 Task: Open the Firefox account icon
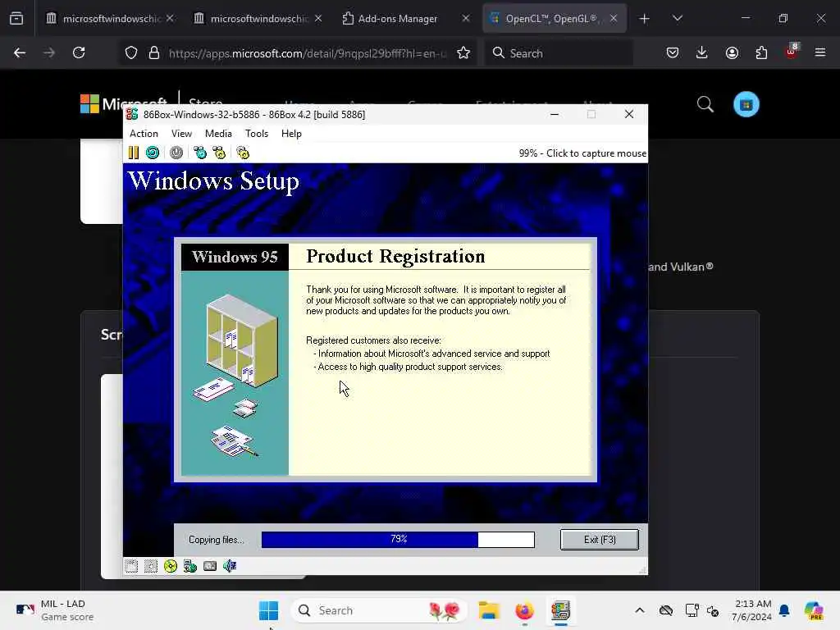point(732,52)
